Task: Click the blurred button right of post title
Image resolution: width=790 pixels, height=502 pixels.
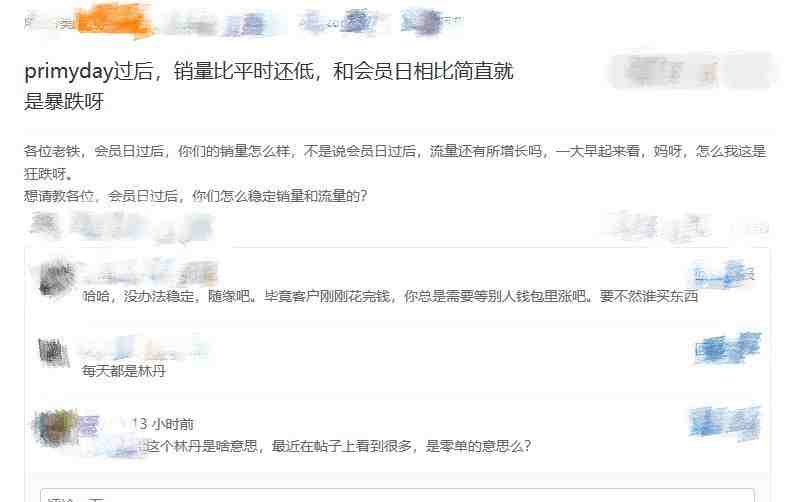Action: [690, 72]
